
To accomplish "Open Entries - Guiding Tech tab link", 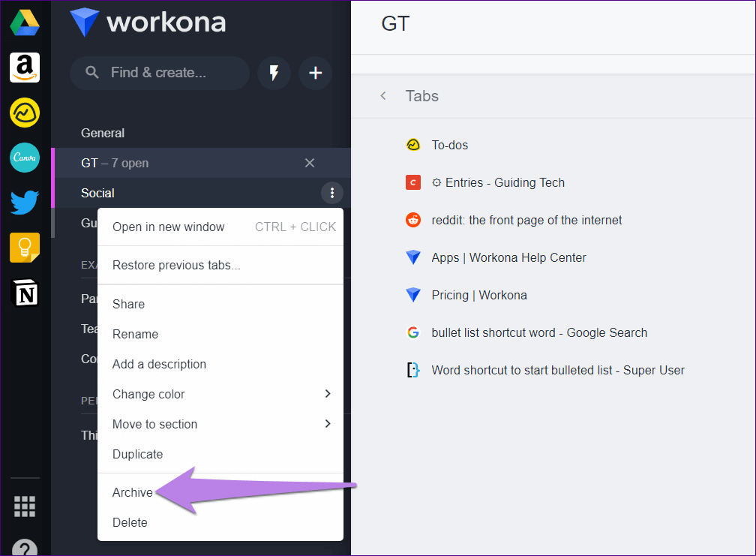I will coord(498,182).
